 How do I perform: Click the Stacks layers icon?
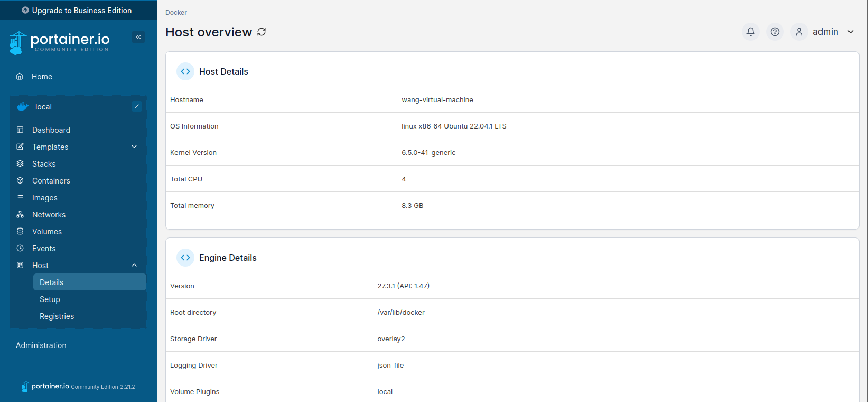click(20, 163)
